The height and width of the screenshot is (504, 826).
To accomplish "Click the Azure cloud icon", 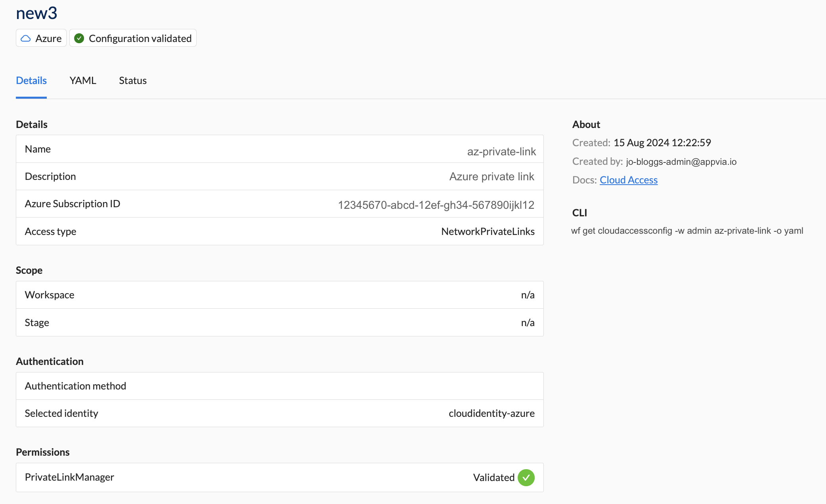I will click(x=26, y=38).
